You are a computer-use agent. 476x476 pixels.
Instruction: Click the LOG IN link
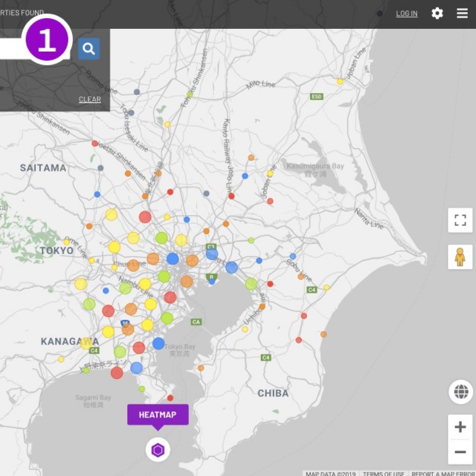406,13
